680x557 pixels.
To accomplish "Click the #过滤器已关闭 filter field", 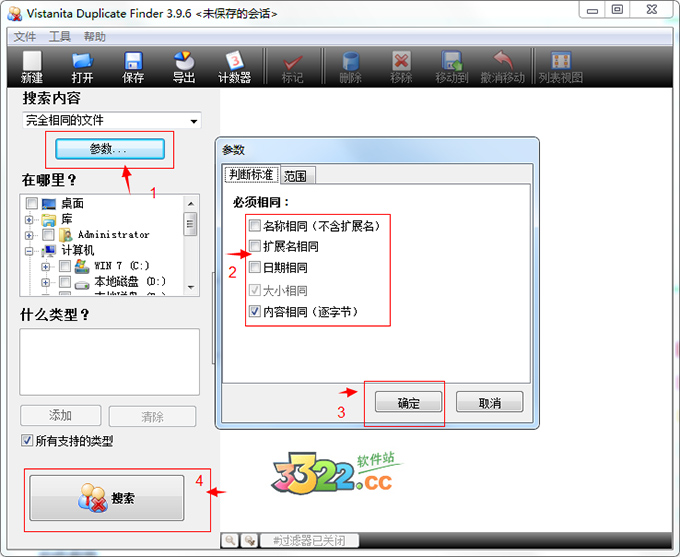I will (309, 541).
